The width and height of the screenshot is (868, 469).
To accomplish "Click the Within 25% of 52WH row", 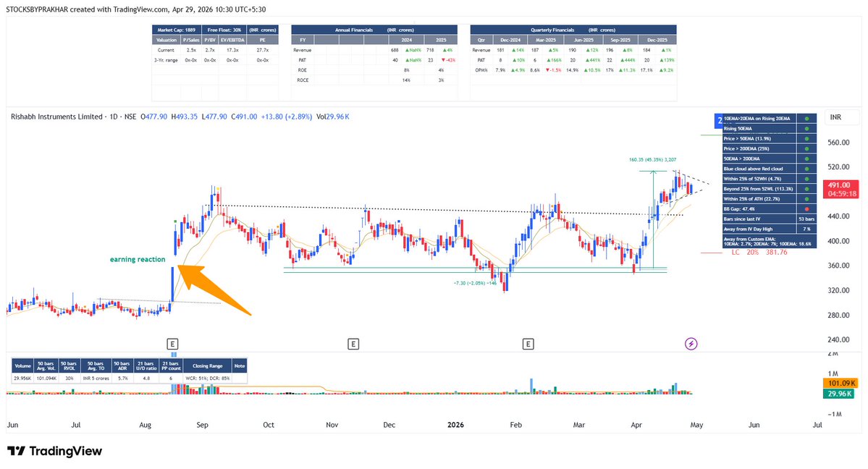I will pyautogui.click(x=770, y=178).
